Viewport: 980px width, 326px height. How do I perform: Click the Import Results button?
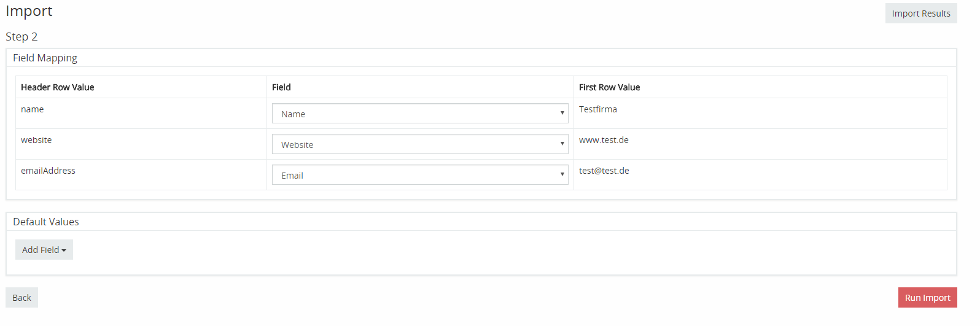point(920,14)
